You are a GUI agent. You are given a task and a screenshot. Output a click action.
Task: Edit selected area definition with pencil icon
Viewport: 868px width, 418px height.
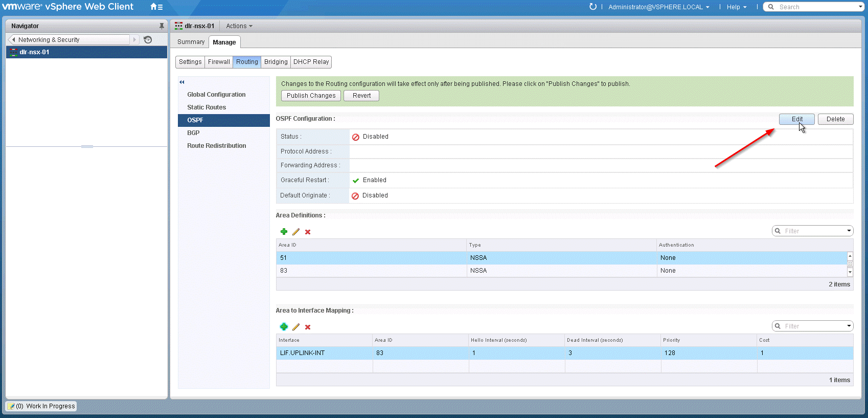coord(296,232)
